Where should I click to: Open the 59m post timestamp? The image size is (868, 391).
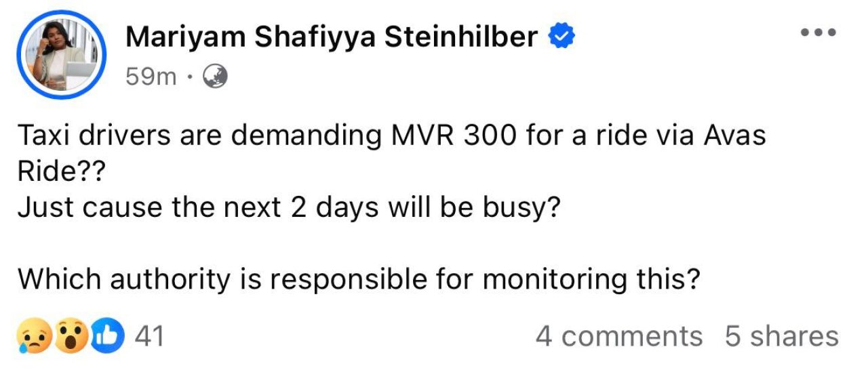click(x=152, y=77)
